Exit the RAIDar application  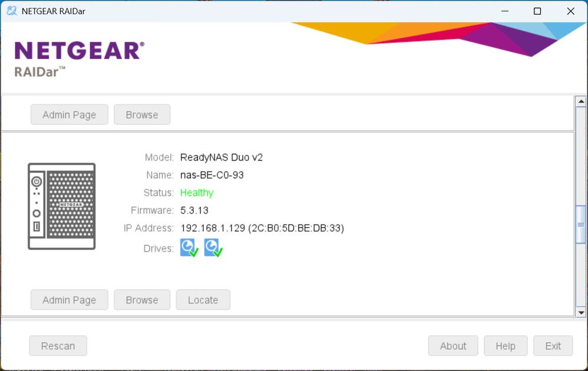553,346
